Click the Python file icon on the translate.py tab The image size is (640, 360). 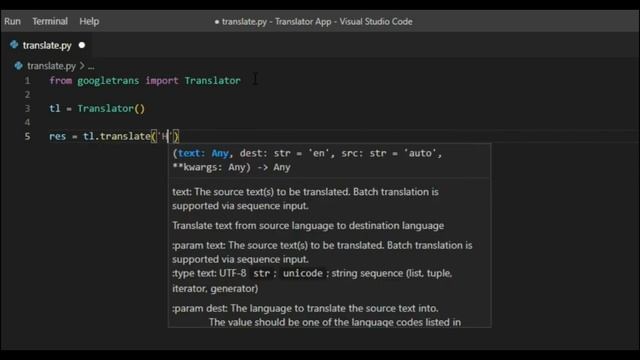(x=14, y=44)
